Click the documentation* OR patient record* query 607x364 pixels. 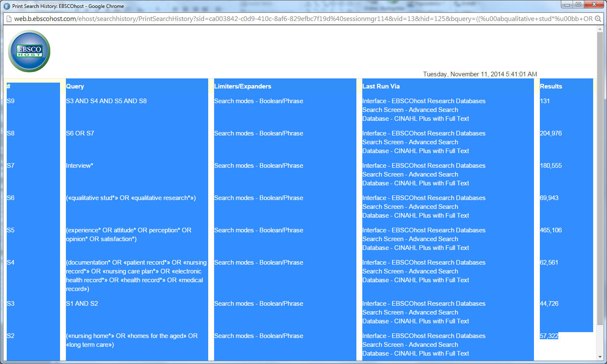pos(136,276)
